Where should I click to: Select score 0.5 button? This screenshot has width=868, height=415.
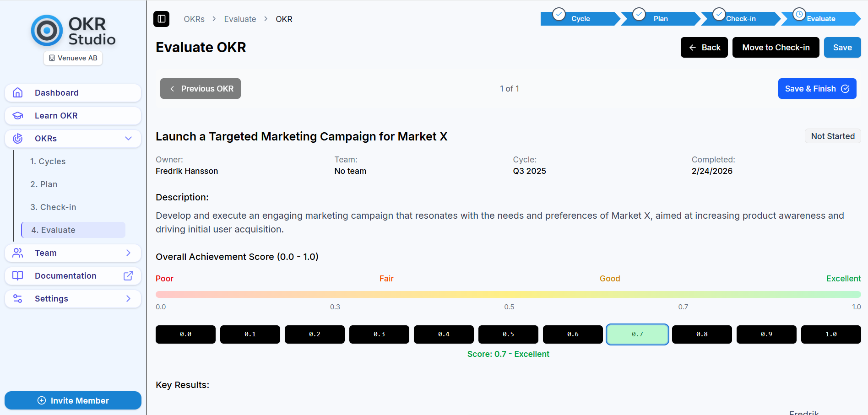pos(508,334)
